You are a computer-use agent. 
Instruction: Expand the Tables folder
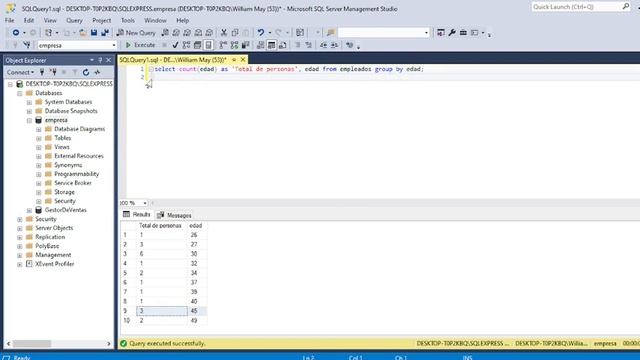(38, 138)
